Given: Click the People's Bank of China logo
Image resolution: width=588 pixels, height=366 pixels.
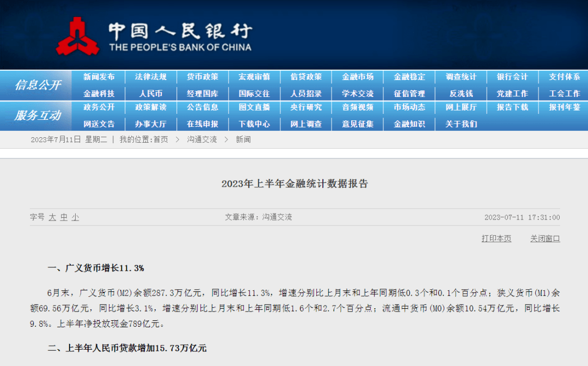Looking at the screenshot, I should point(78,36).
